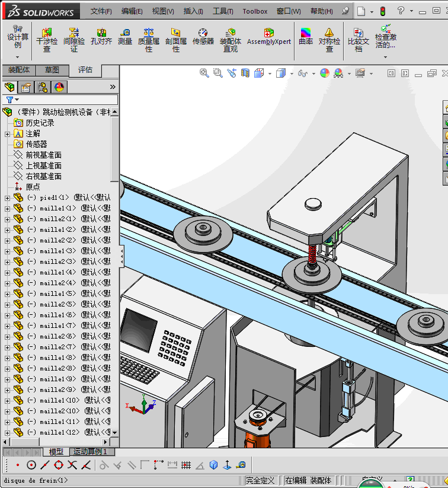Open the Interference Detection (干涉检查) tool
Screen dimensions: 448x488
(47, 40)
